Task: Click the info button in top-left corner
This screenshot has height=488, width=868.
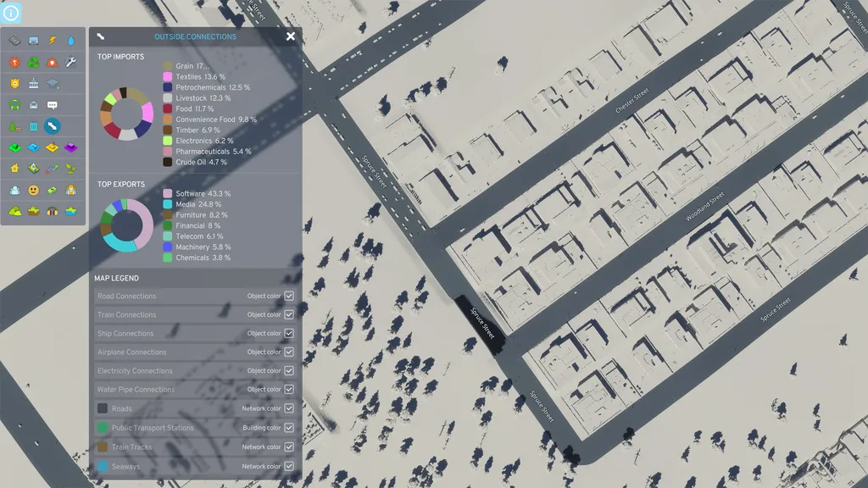Action: tap(11, 13)
